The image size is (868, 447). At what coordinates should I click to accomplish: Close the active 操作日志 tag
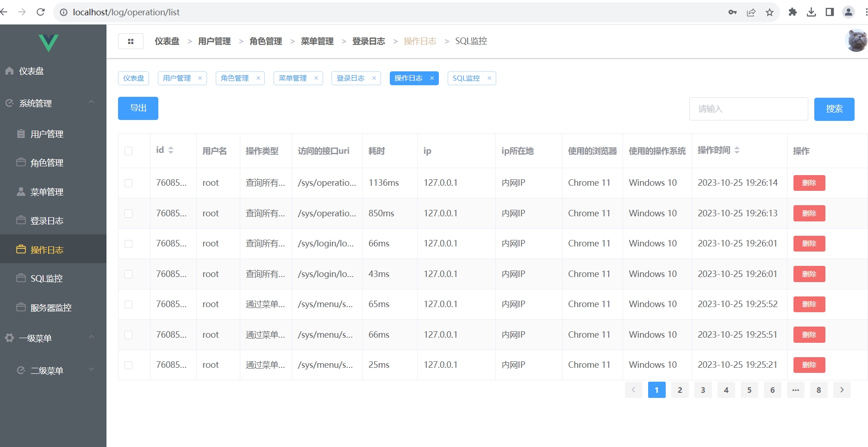[x=432, y=78]
